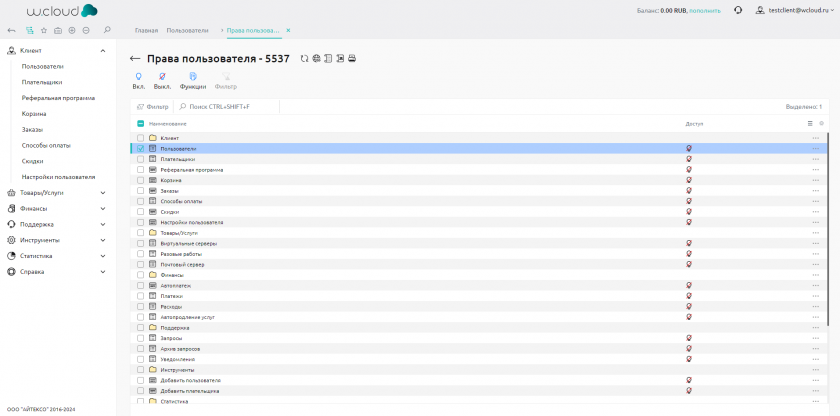
Task: Click the Выкл. (disable) icon
Action: click(x=162, y=76)
